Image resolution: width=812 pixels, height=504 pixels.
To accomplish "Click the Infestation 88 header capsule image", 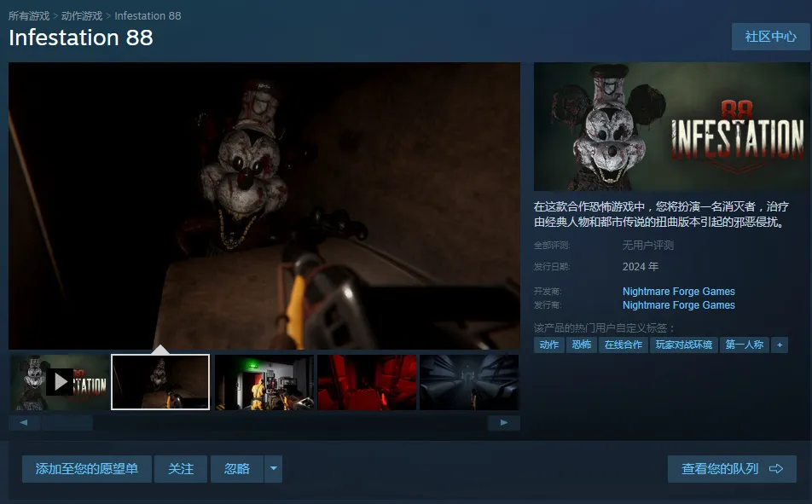I will 671,126.
